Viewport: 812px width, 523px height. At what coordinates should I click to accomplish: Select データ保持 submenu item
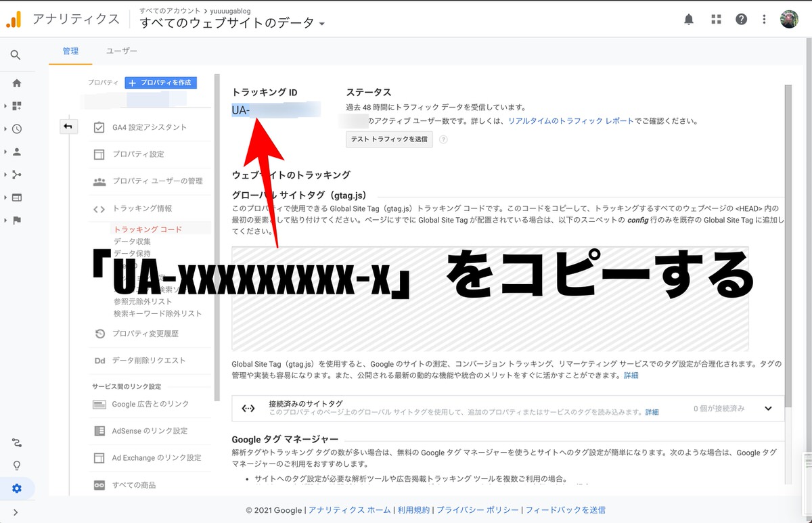(x=133, y=253)
